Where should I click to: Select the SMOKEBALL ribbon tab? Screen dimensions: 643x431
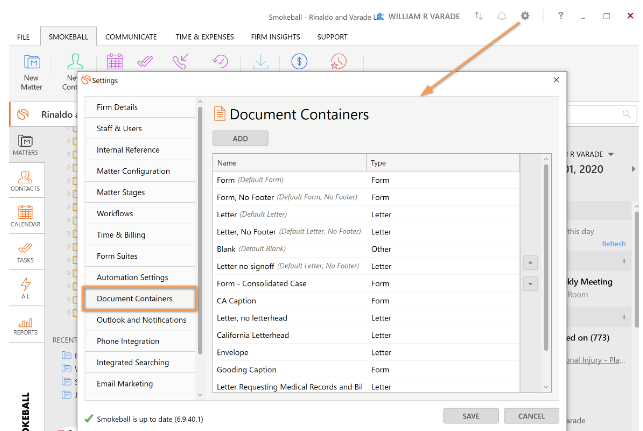(68, 37)
